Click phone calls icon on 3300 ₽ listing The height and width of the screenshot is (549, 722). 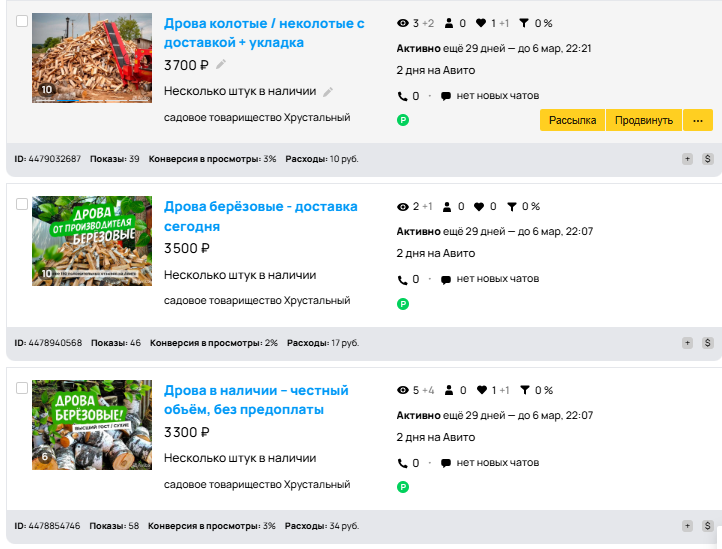point(402,464)
